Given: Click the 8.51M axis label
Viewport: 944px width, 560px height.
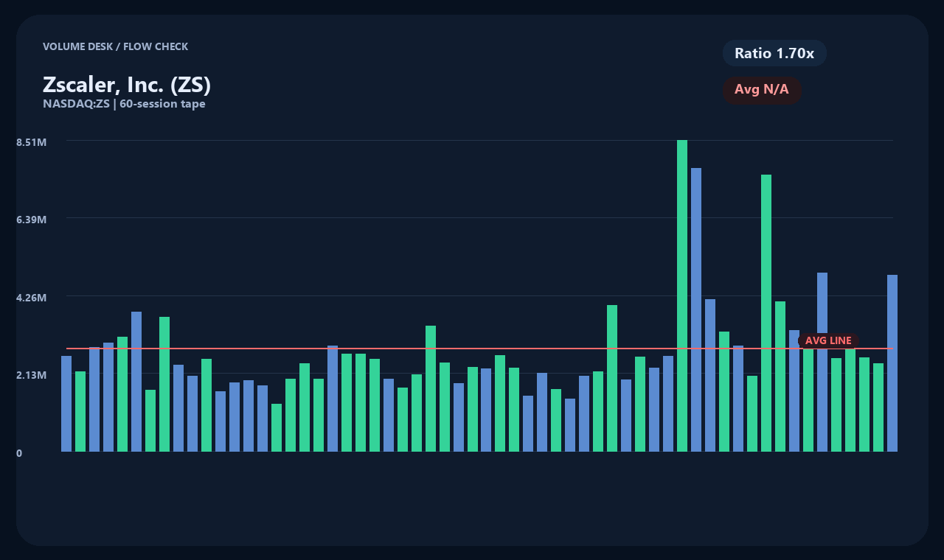Looking at the screenshot, I should (32, 141).
